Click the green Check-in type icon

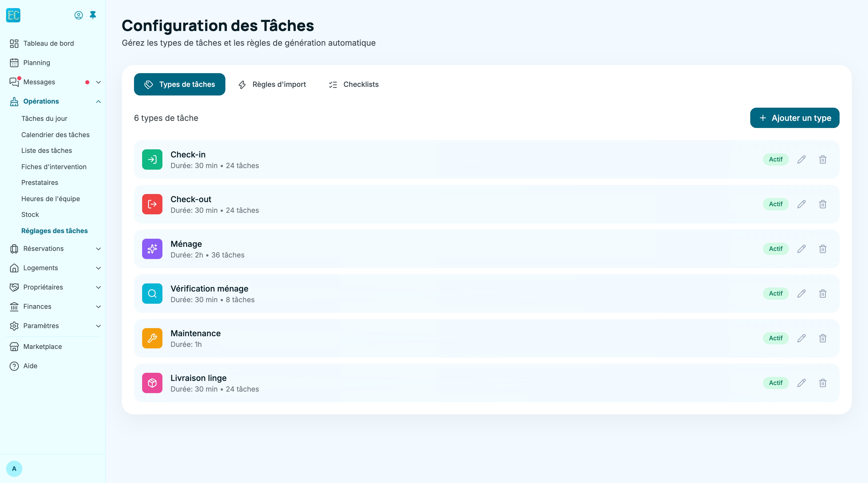point(152,159)
